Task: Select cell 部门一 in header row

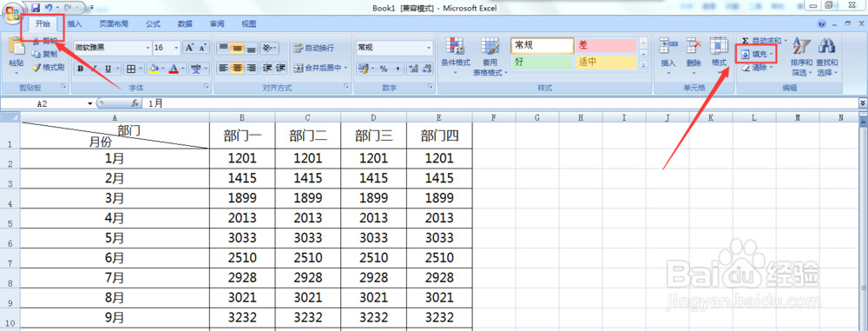Action: point(242,136)
